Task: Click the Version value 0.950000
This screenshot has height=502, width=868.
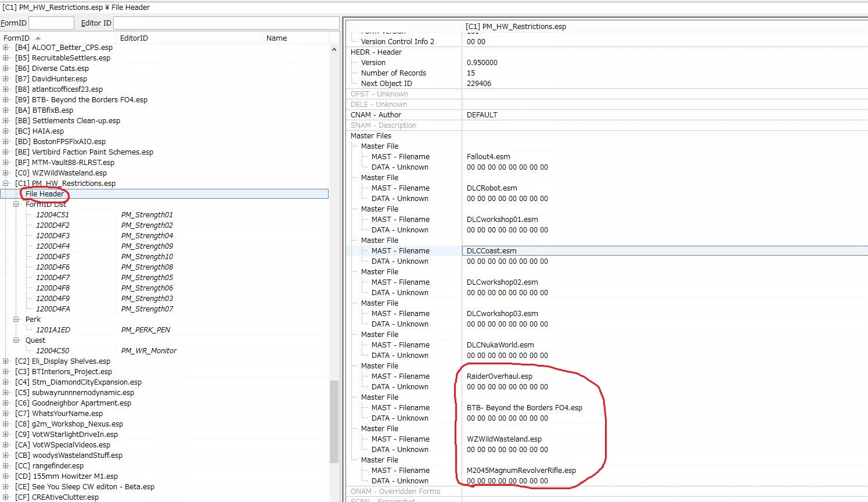Action: (482, 63)
